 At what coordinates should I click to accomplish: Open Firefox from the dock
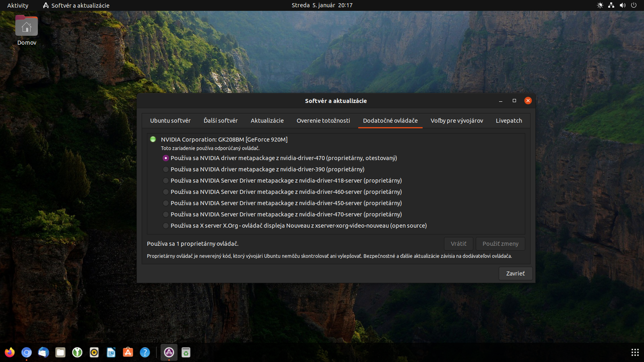click(x=10, y=352)
